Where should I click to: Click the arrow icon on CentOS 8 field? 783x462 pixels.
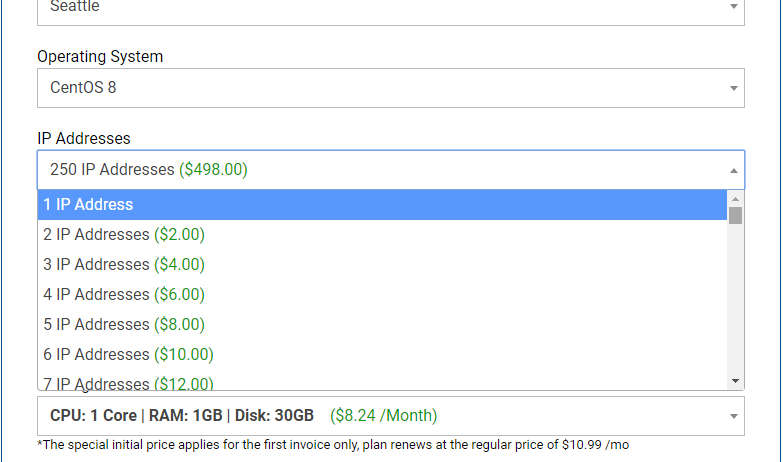click(x=735, y=88)
